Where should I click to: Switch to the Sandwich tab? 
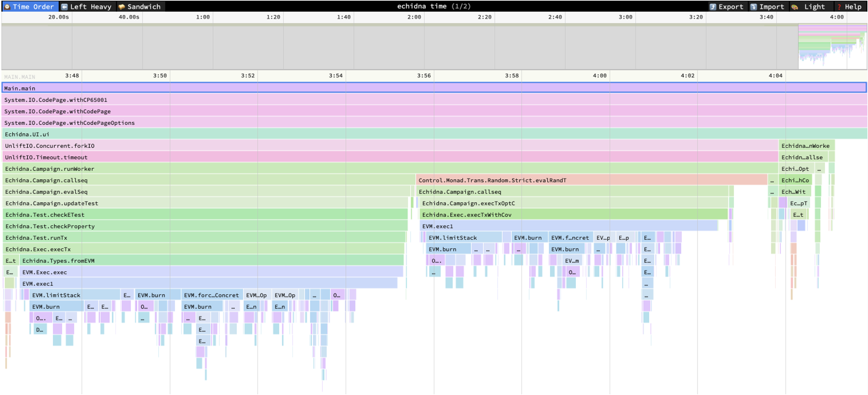pos(143,7)
